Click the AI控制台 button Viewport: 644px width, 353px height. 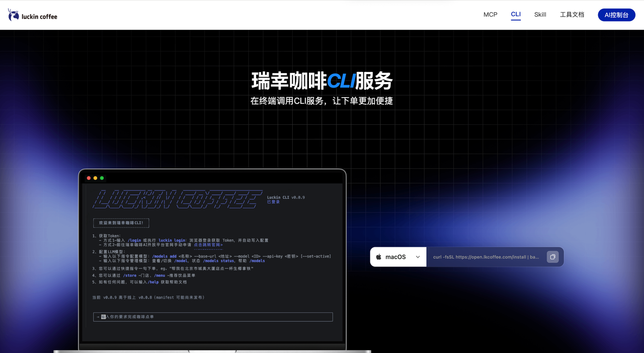(x=616, y=15)
